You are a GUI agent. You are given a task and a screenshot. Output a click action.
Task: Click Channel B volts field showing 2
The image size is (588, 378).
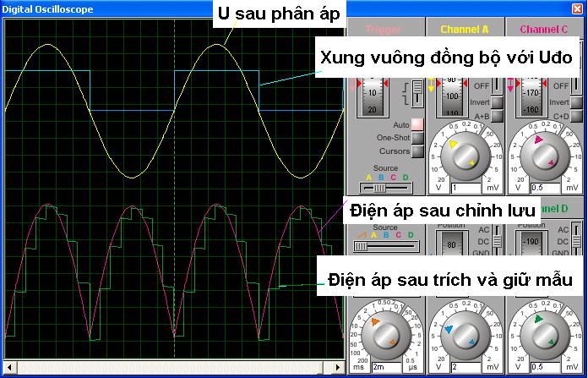pyautogui.click(x=466, y=367)
